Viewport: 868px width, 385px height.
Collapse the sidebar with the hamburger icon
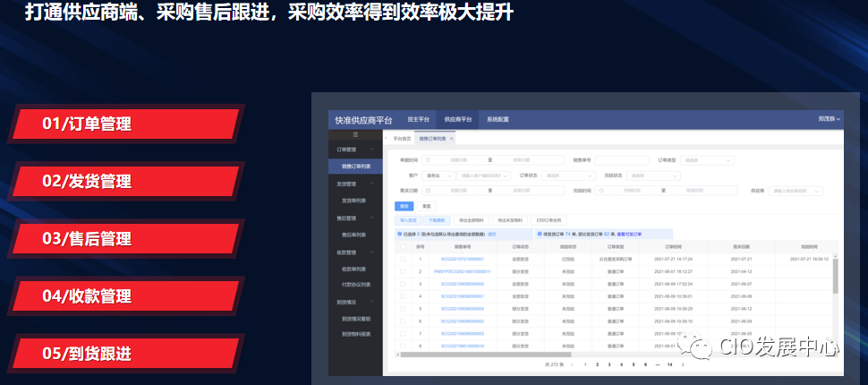[x=355, y=134]
